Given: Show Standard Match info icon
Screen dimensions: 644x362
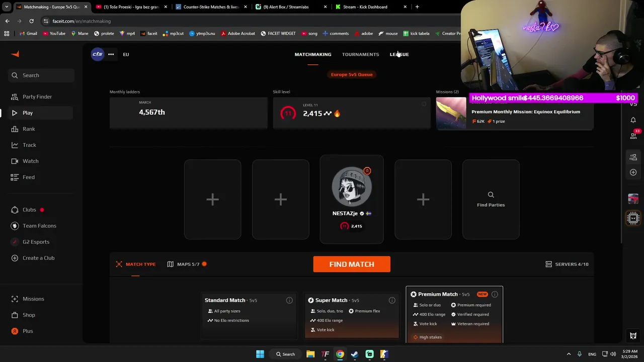Looking at the screenshot, I should [289, 300].
